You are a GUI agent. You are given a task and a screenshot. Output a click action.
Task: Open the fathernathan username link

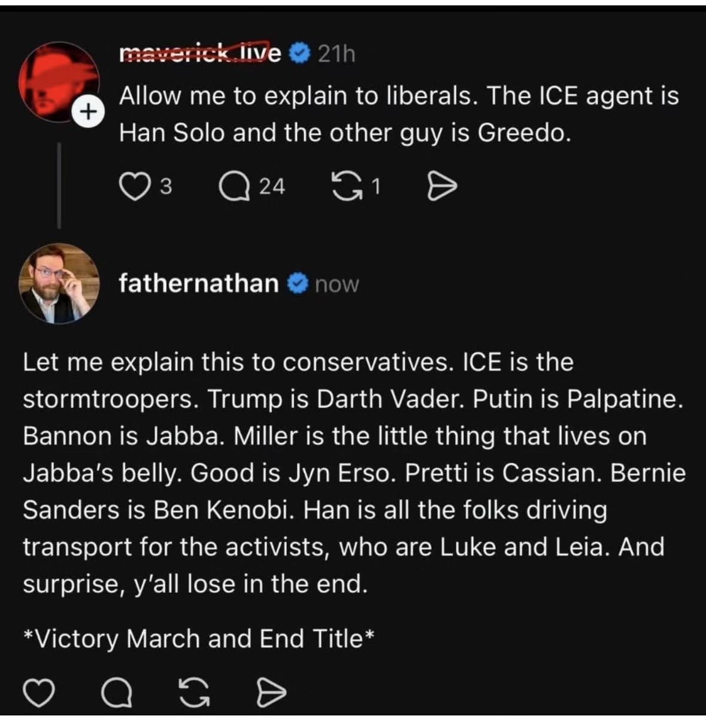point(198,283)
